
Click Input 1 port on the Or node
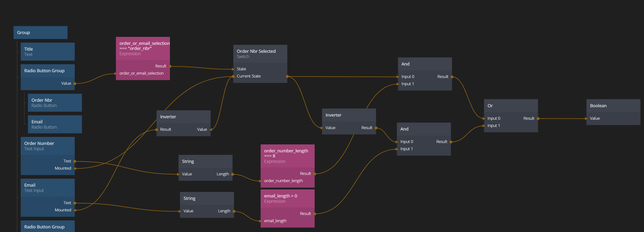(x=484, y=126)
